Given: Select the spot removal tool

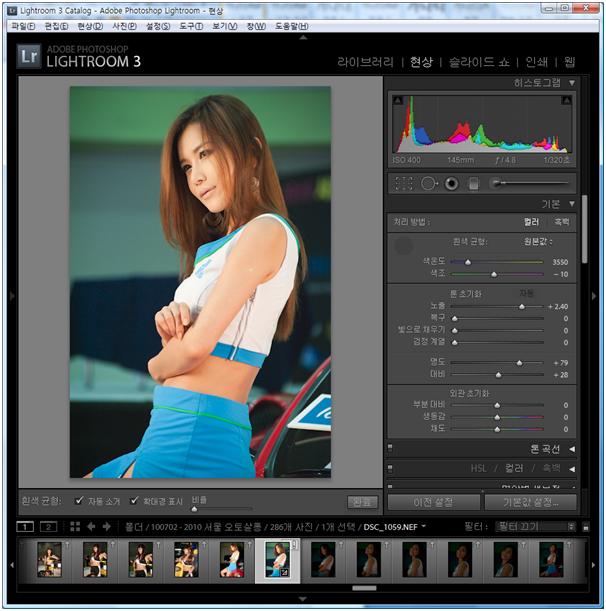Looking at the screenshot, I should point(429,183).
